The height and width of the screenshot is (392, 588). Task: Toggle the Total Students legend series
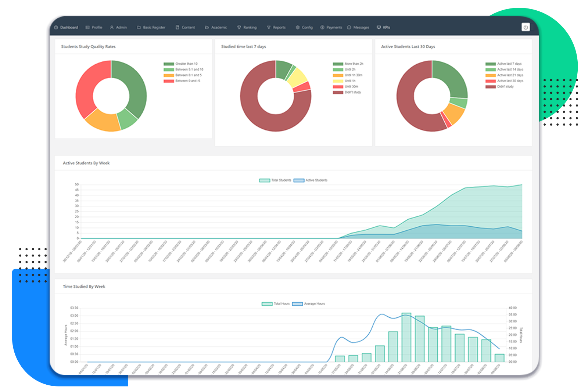(275, 180)
